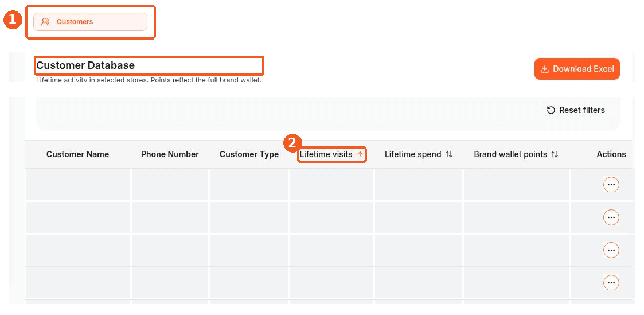
Task: Open actions menu for second customer row
Action: point(611,217)
